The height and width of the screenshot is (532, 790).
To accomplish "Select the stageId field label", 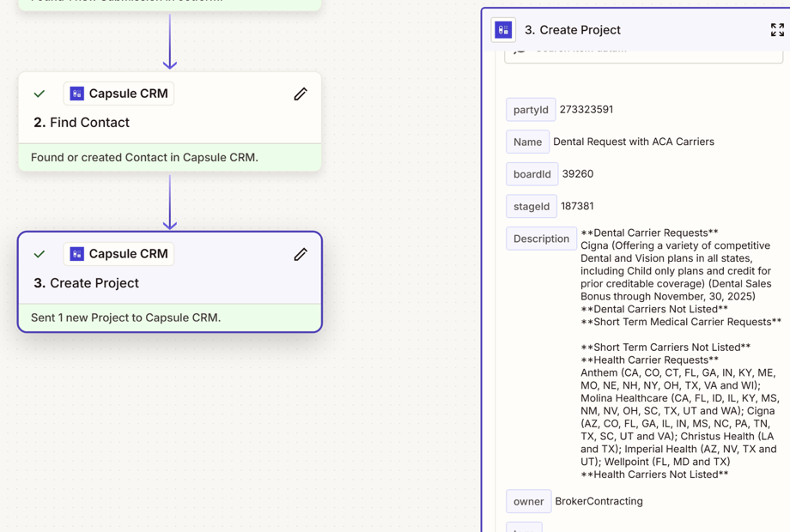I will (531, 207).
